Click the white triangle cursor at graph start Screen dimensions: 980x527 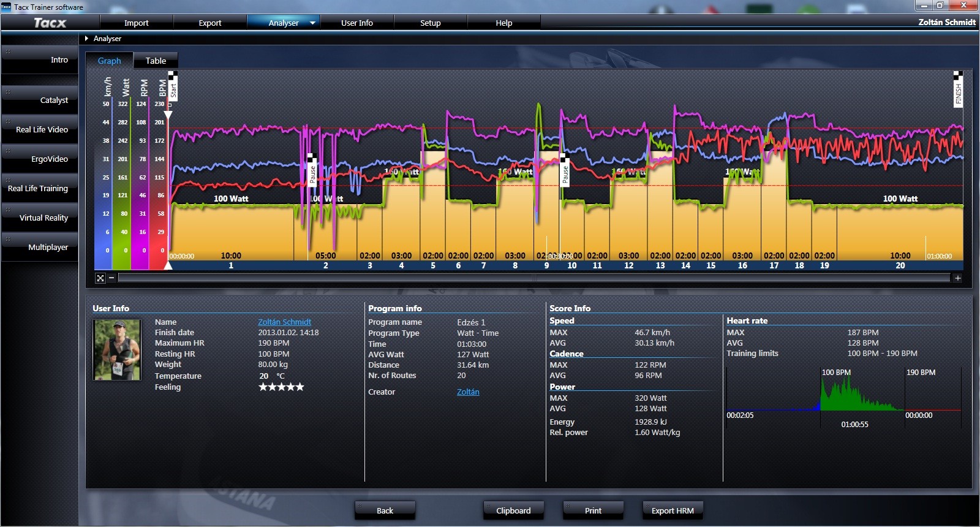pos(168,265)
